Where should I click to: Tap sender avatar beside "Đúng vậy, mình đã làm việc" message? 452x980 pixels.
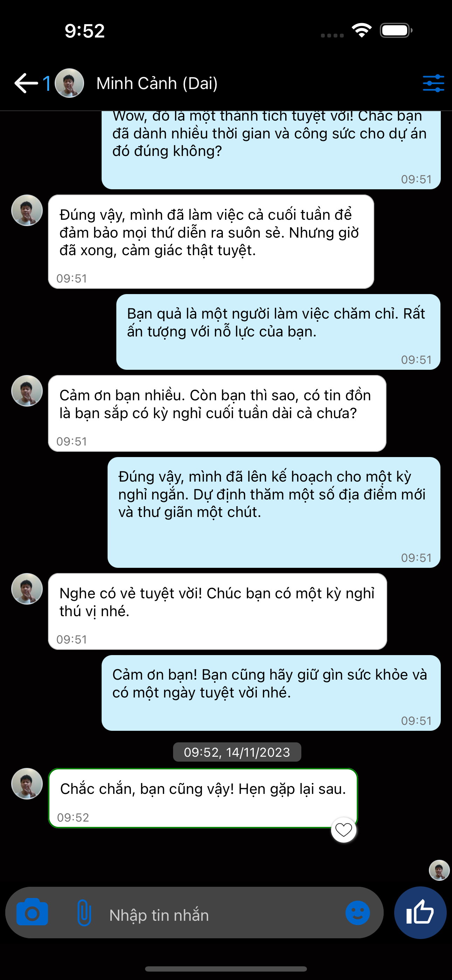(27, 210)
